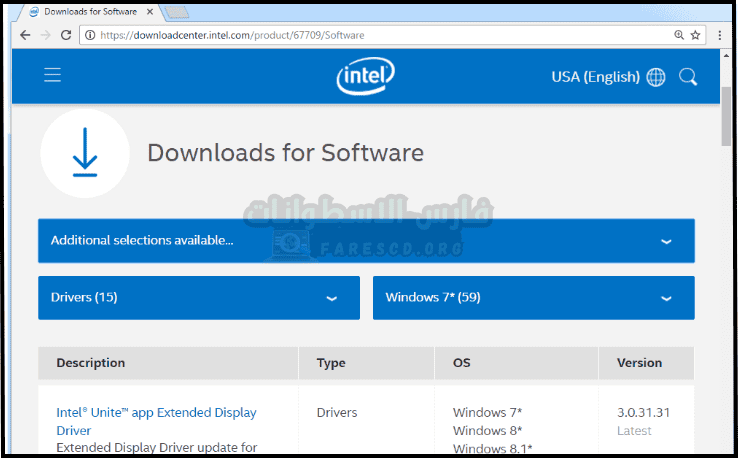Reload the page
This screenshot has width=738, height=458.
coord(66,34)
